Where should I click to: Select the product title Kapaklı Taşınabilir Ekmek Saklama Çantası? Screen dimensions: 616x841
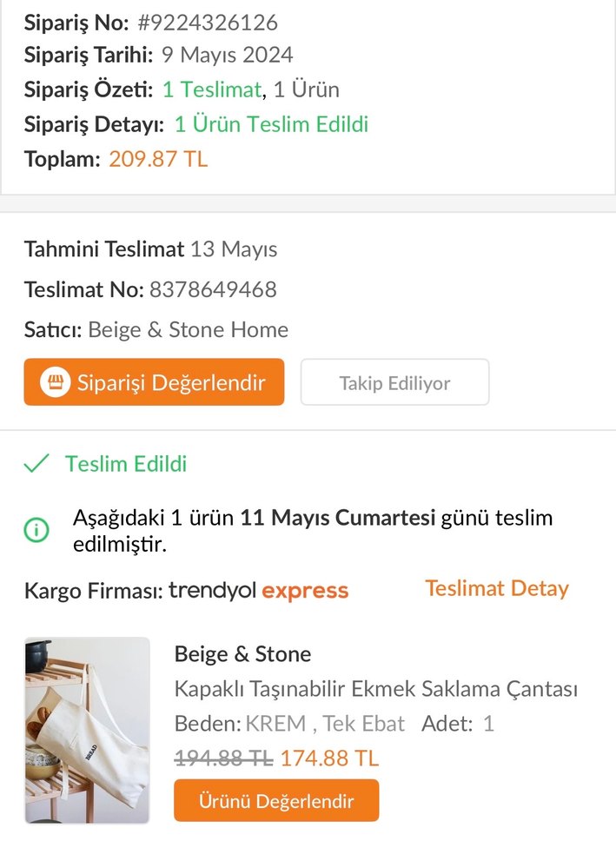tap(375, 688)
